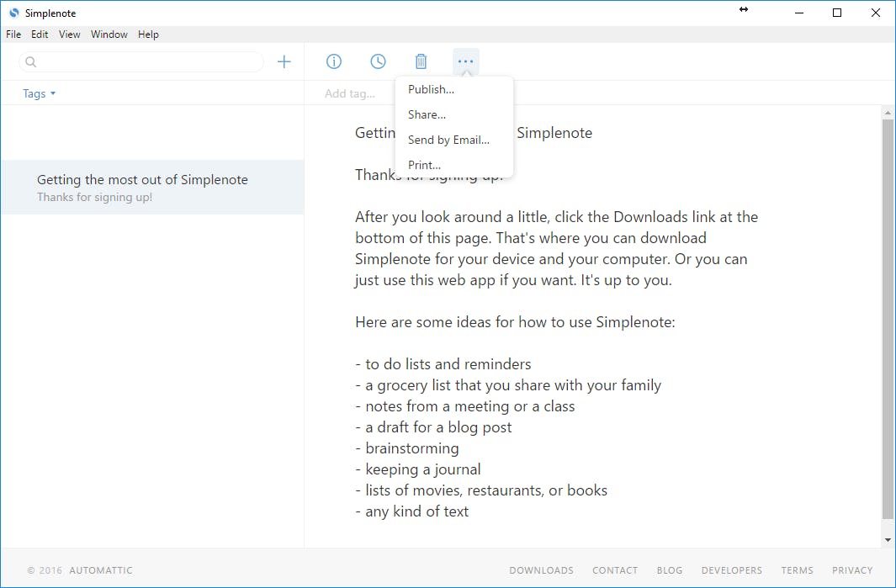896x588 pixels.
Task: Click the PRIVACY footer link
Action: 852,570
